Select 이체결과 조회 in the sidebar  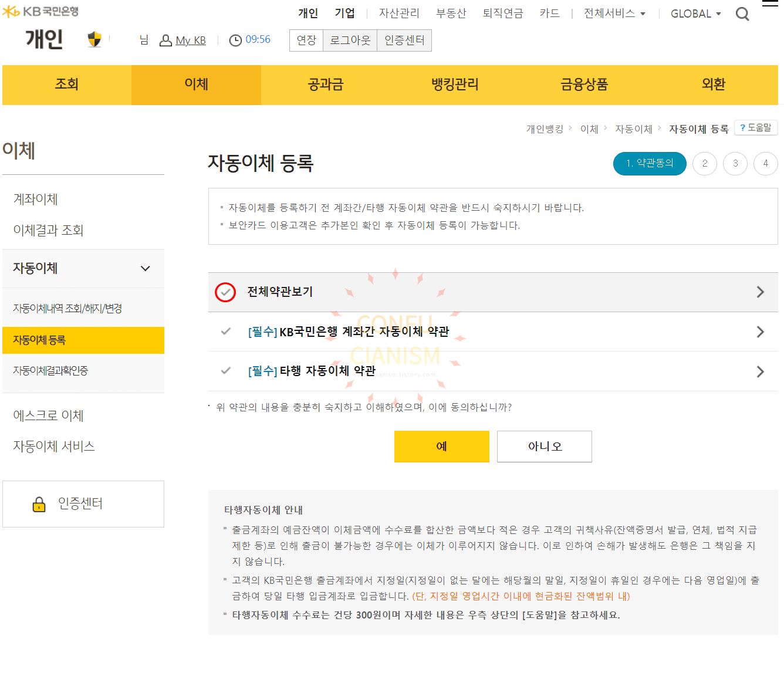tap(49, 230)
